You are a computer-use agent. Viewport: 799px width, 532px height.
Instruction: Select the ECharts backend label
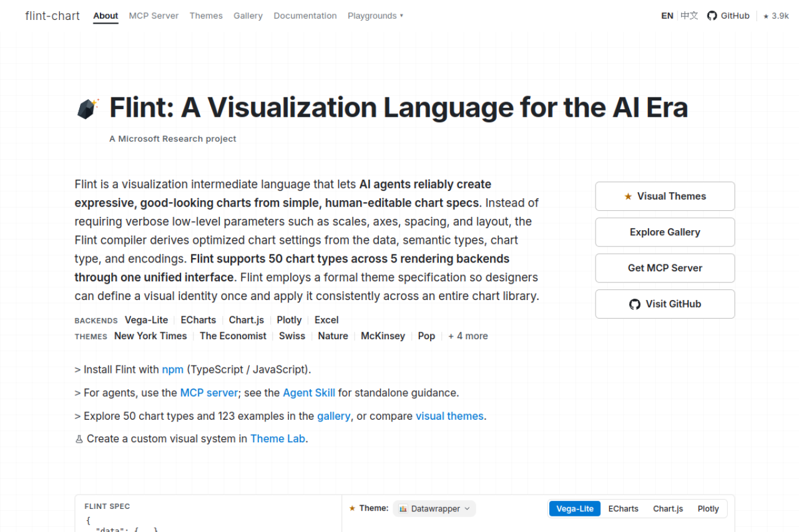199,320
